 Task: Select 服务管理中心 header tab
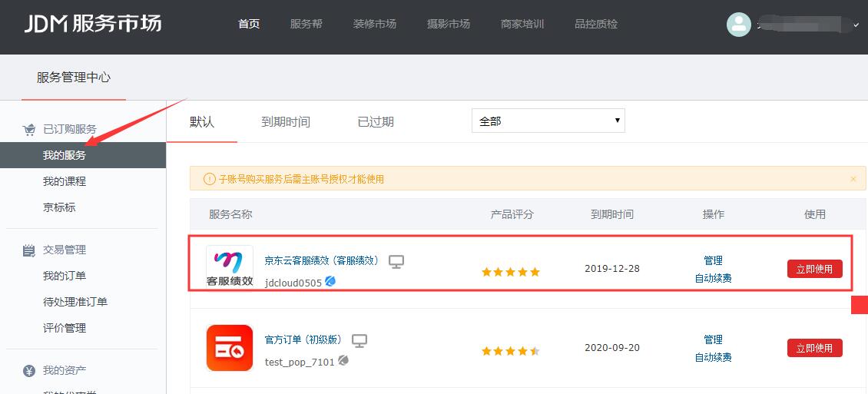74,78
